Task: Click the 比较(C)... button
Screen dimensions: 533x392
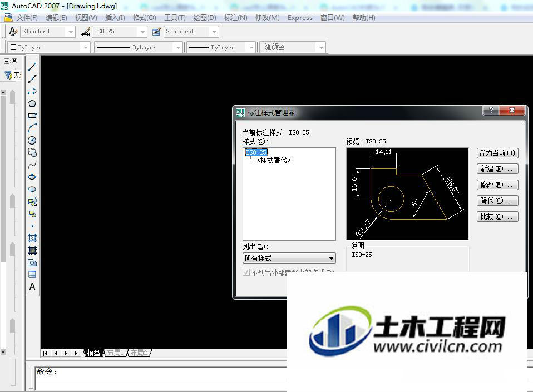Action: (x=497, y=216)
